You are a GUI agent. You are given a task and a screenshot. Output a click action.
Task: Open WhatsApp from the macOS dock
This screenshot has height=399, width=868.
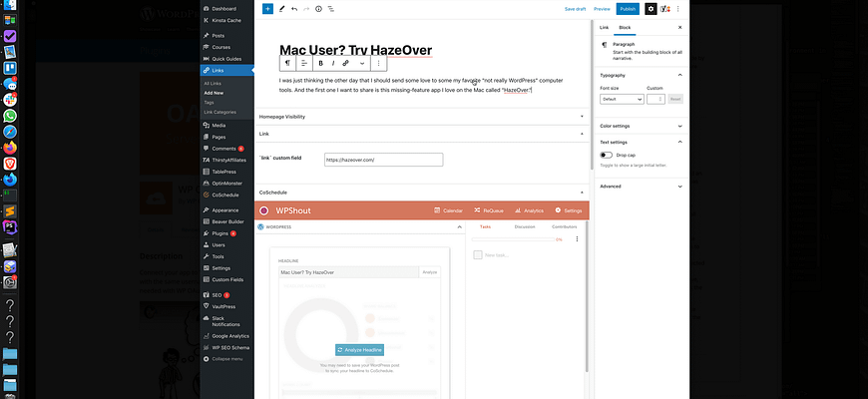coord(10,117)
